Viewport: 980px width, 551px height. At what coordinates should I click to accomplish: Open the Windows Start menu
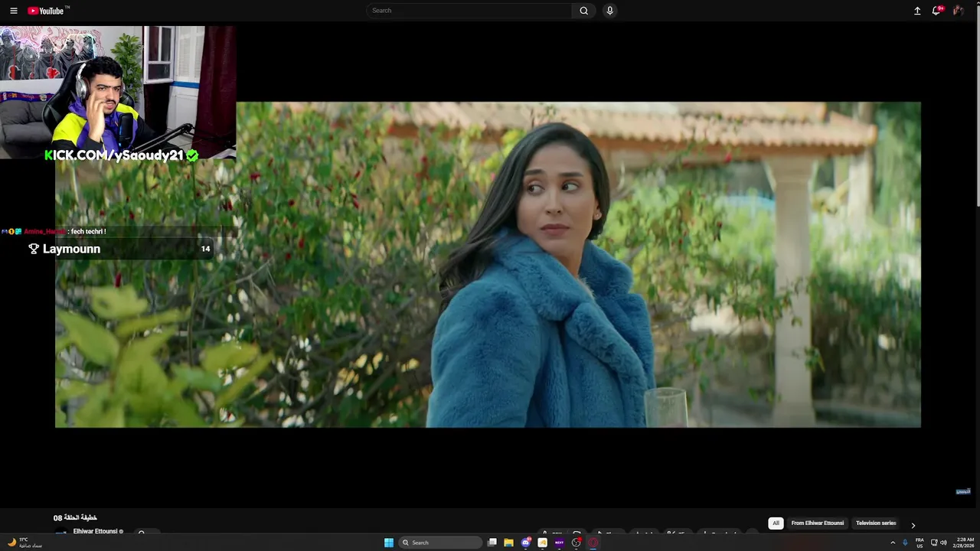click(x=389, y=543)
